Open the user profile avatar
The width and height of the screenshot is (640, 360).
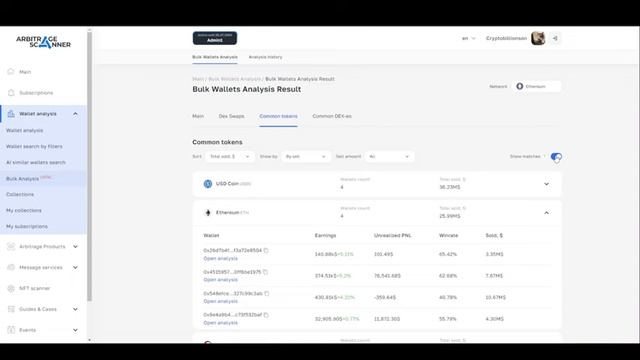tap(538, 38)
